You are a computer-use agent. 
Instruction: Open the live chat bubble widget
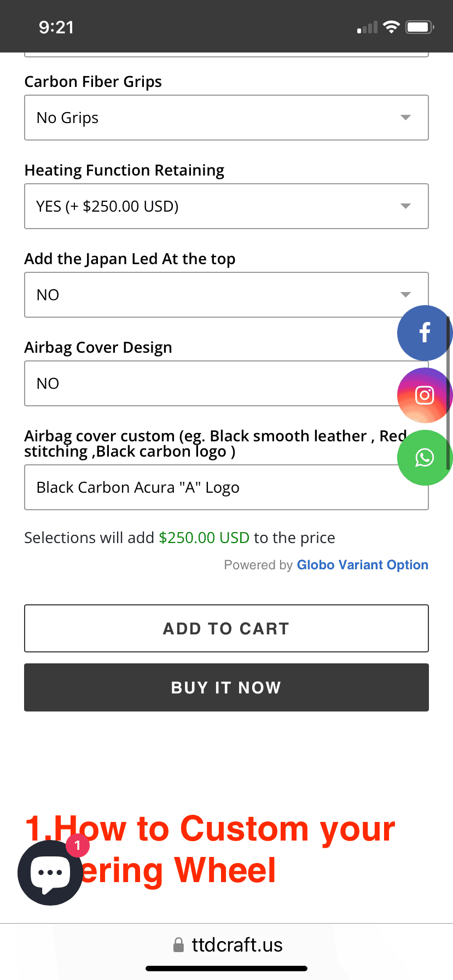50,873
